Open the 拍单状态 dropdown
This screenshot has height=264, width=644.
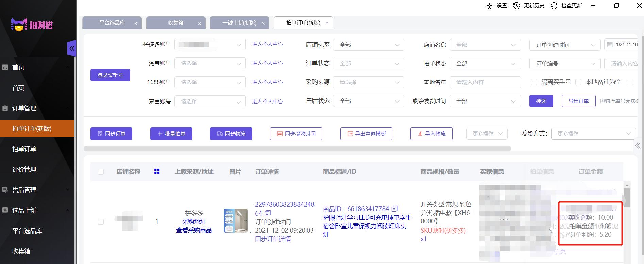485,63
